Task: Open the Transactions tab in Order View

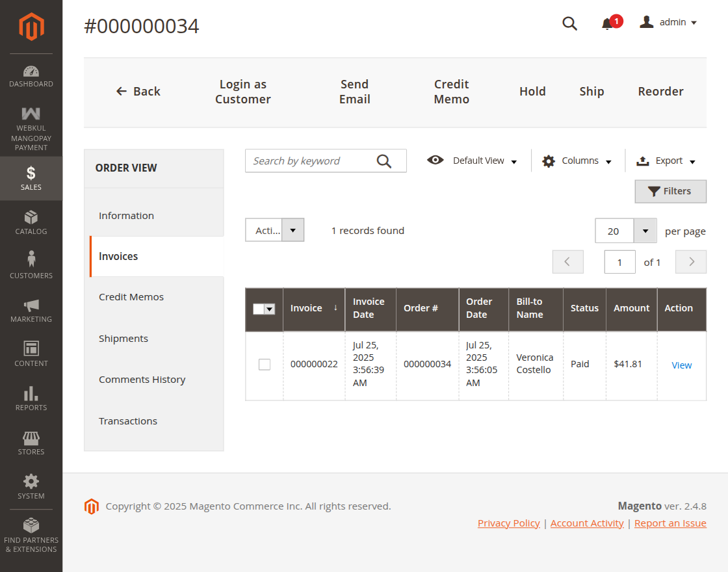Action: (127, 421)
